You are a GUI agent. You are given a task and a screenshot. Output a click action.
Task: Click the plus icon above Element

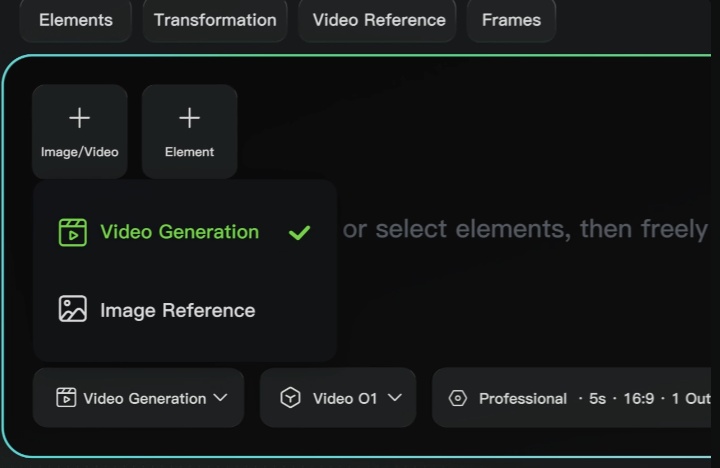click(x=189, y=118)
